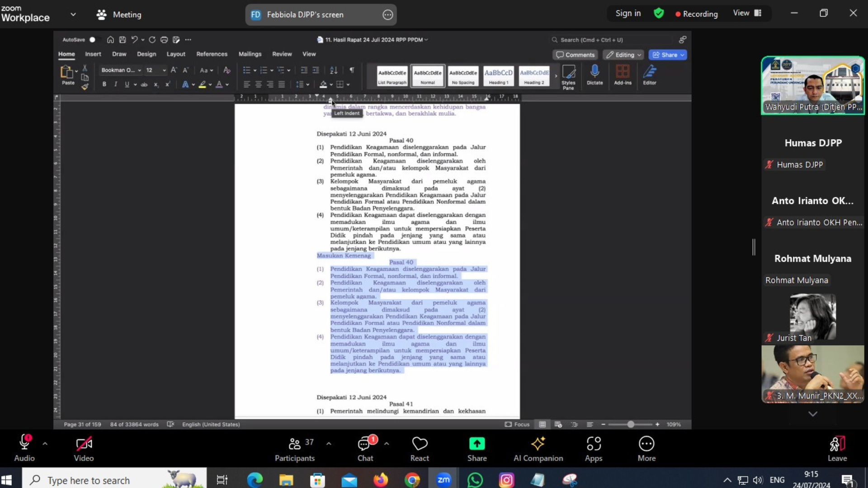The width and height of the screenshot is (868, 488).
Task: Select the Heading 1 style
Action: [x=498, y=76]
